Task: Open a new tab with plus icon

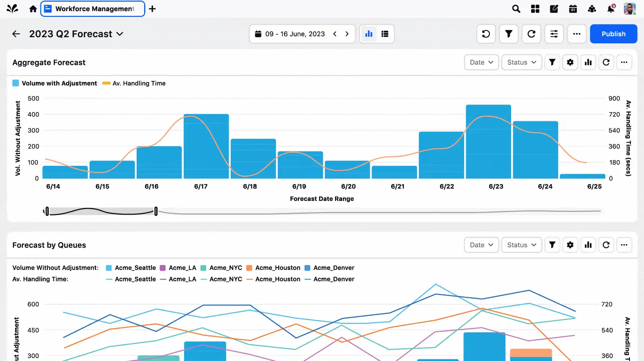Action: pyautogui.click(x=152, y=9)
